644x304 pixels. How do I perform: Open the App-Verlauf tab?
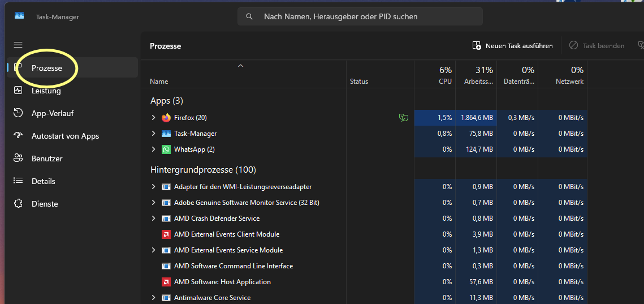[73, 113]
